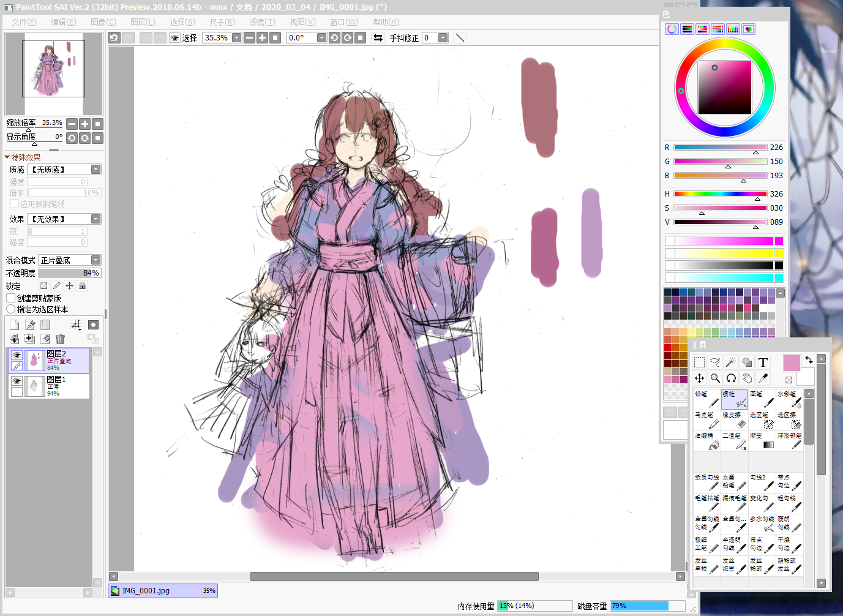Viewport: 843px width, 616px height.
Task: Expand the 手抖修正 stabilizer dropdown
Action: point(443,37)
